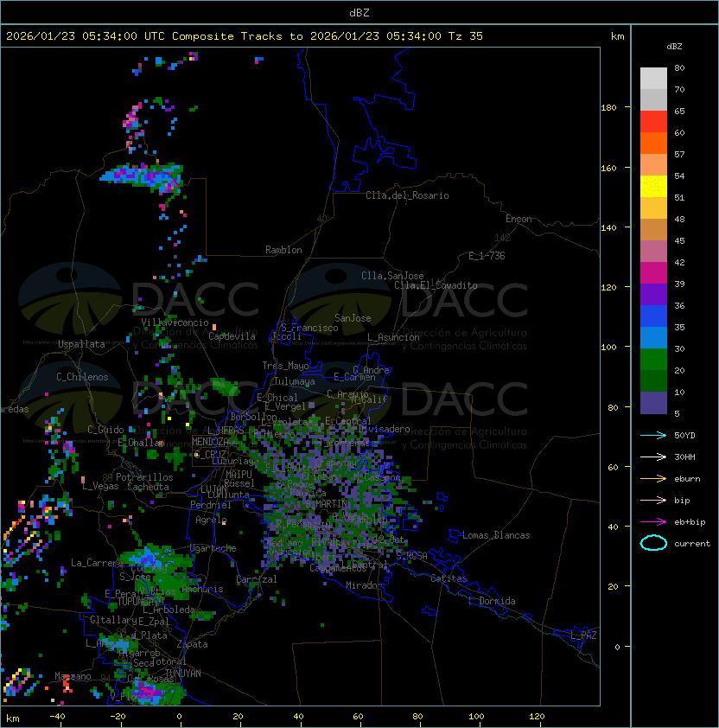Select the purple 39 dBZ color swatch
Screen dimensions: 719x728
tap(653, 294)
